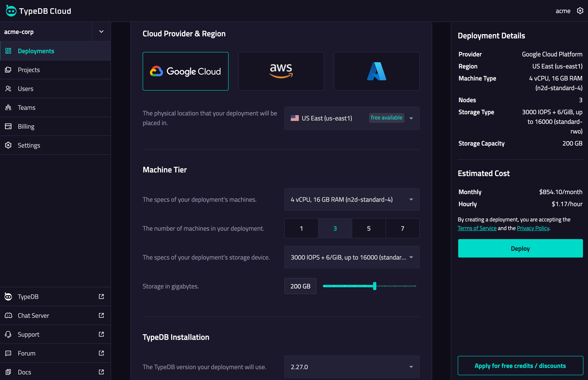Viewport: 588px width, 380px height.
Task: Click the storage gigabytes slider handle
Action: point(374,286)
